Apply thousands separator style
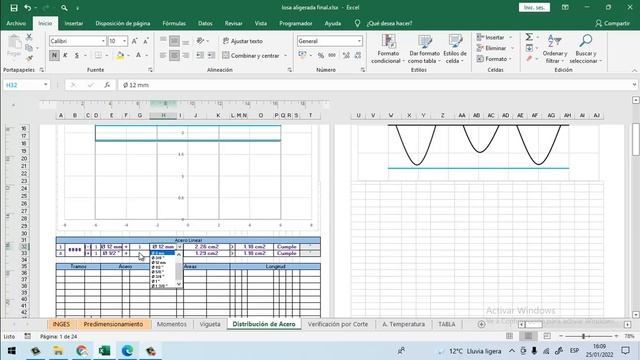 click(x=332, y=55)
